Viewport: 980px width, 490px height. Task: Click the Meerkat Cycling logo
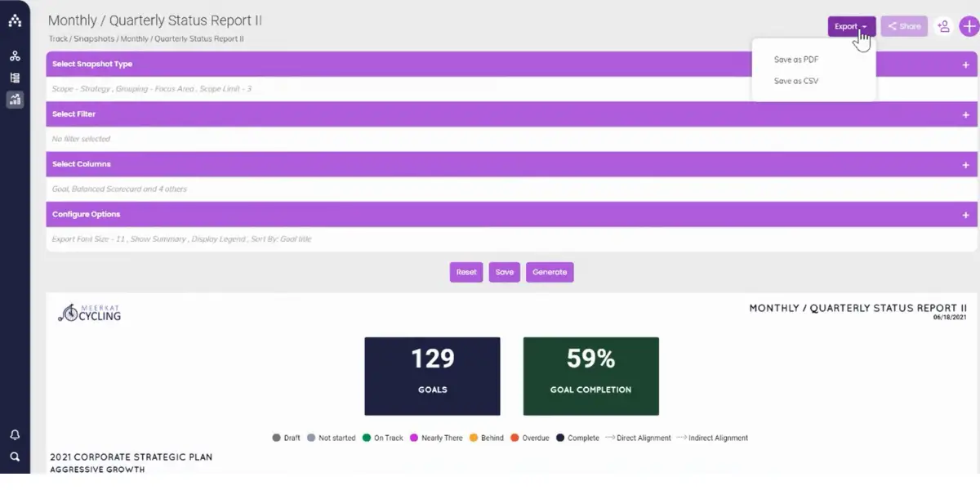click(x=89, y=312)
